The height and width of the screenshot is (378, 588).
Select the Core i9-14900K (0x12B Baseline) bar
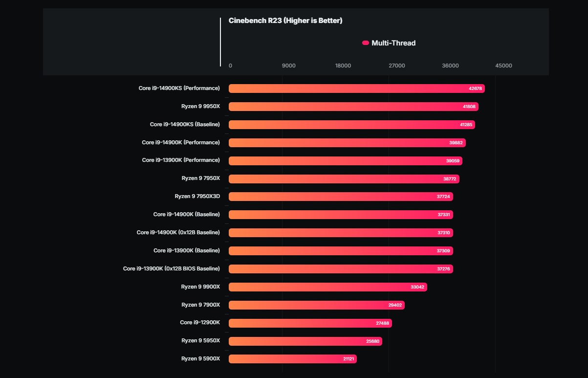coord(341,233)
